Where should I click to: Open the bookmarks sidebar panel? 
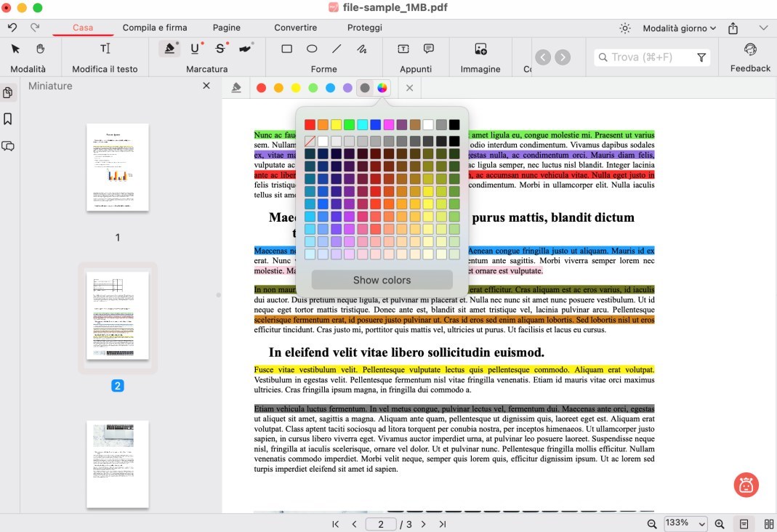coord(8,118)
